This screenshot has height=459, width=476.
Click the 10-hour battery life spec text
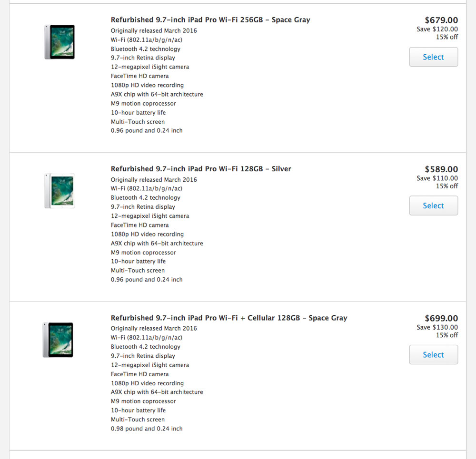click(138, 112)
